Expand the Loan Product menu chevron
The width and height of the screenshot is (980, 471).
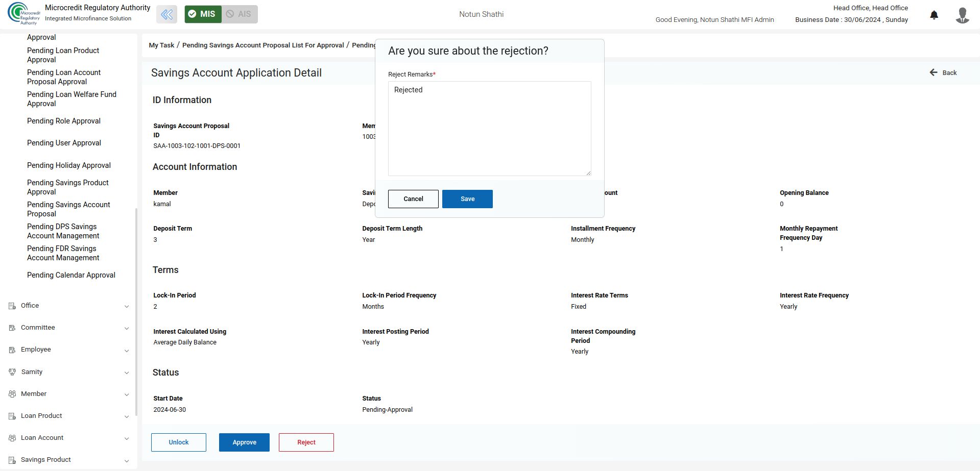tap(127, 416)
